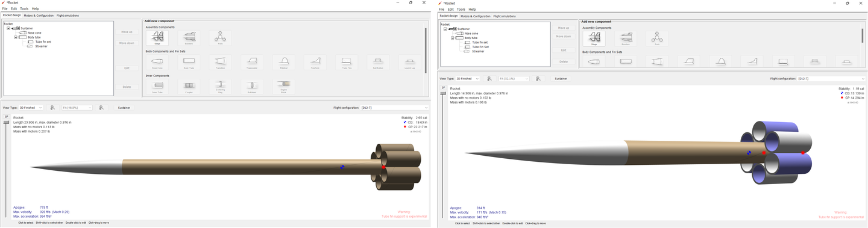Open View Type dropdown in left window

click(x=31, y=108)
